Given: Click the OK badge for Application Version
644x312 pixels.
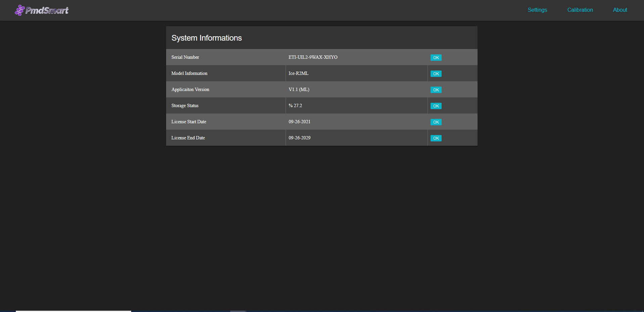Looking at the screenshot, I should click(436, 90).
